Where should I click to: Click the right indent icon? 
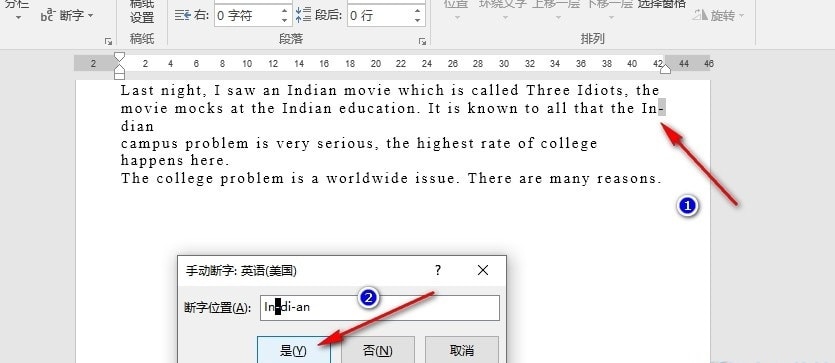183,15
